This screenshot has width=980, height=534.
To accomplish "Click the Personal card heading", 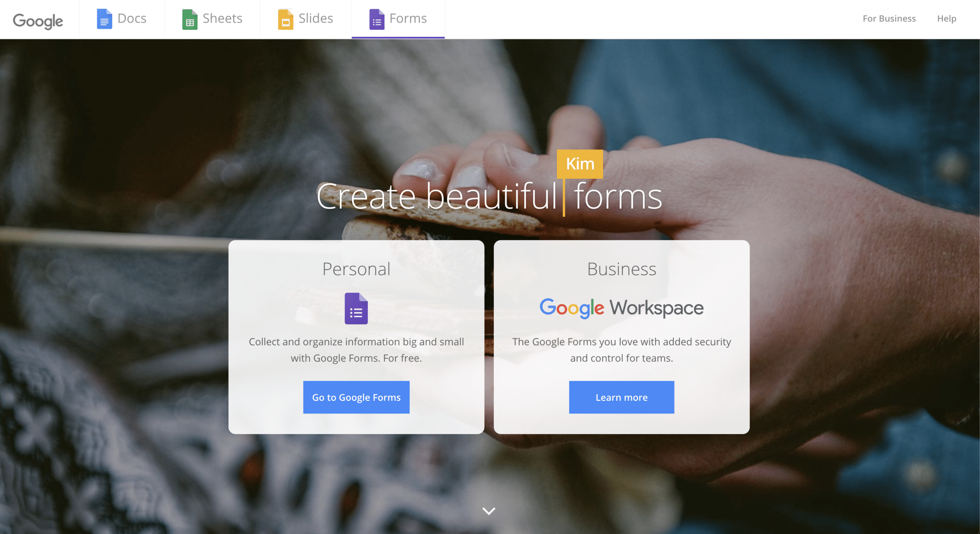I will point(356,269).
